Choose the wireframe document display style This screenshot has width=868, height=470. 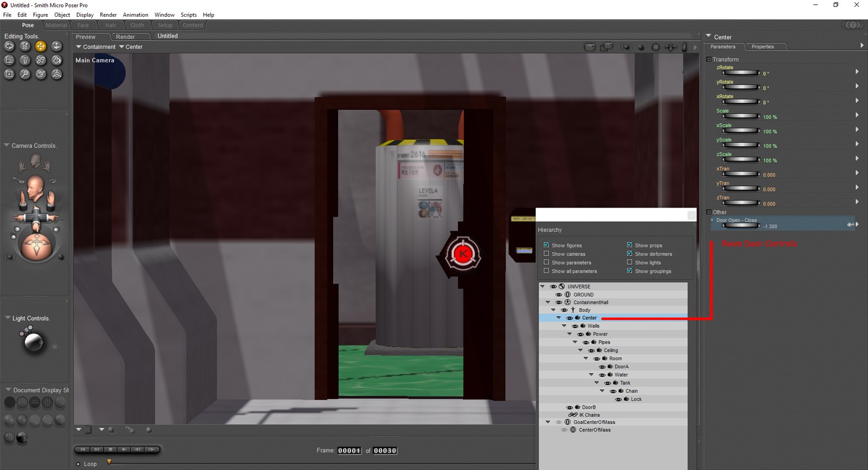(x=35, y=402)
